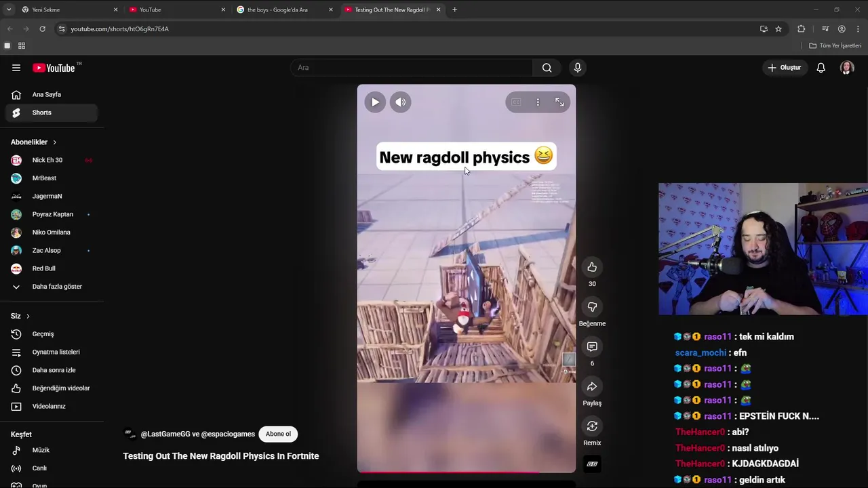This screenshot has width=868, height=488.
Task: Open the sound source thumbnail below Remix
Action: 592,464
